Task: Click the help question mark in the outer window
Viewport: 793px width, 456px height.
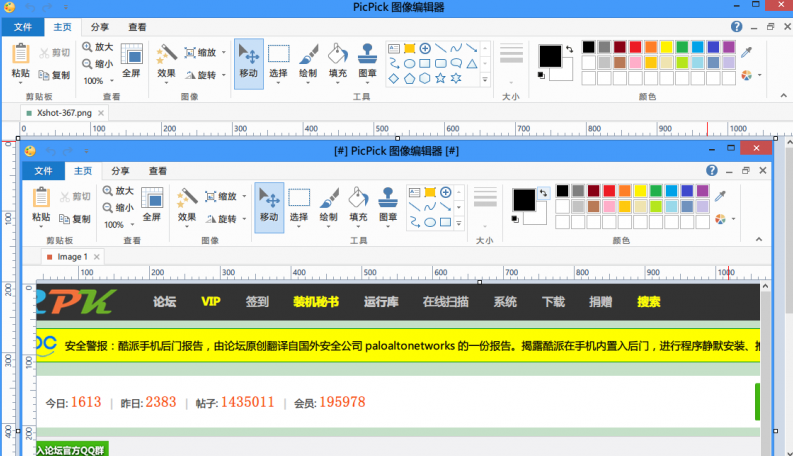Action: (x=736, y=27)
